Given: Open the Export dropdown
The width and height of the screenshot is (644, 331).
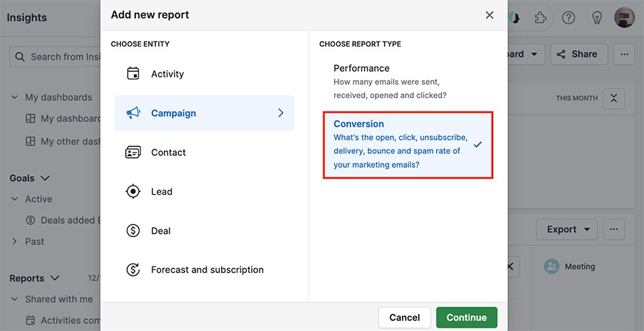Looking at the screenshot, I should click(x=568, y=229).
